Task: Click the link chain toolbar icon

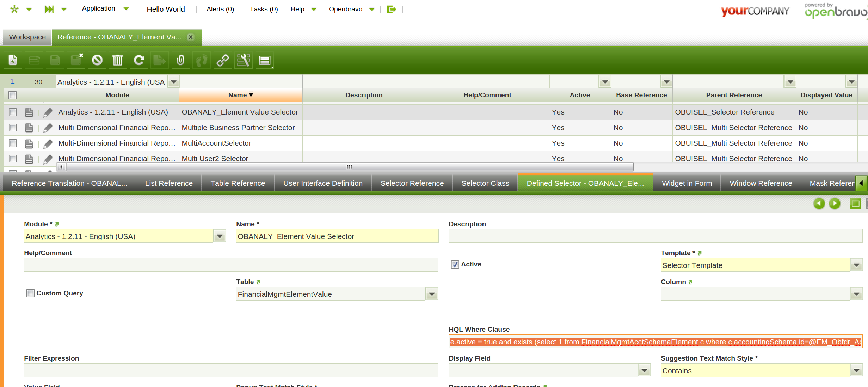Action: pyautogui.click(x=222, y=60)
